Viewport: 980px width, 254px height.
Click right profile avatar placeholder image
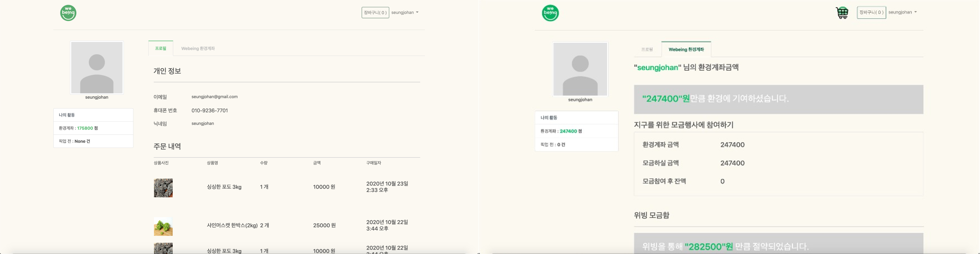point(580,69)
